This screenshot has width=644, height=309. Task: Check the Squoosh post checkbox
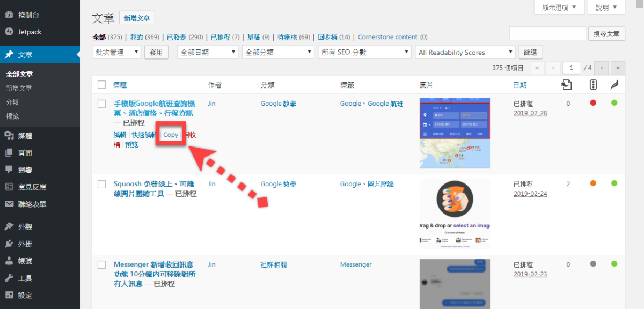tap(101, 185)
